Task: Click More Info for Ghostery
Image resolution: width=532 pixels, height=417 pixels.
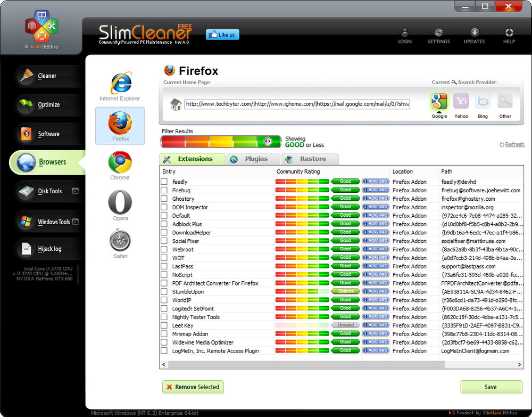Action: (x=375, y=198)
